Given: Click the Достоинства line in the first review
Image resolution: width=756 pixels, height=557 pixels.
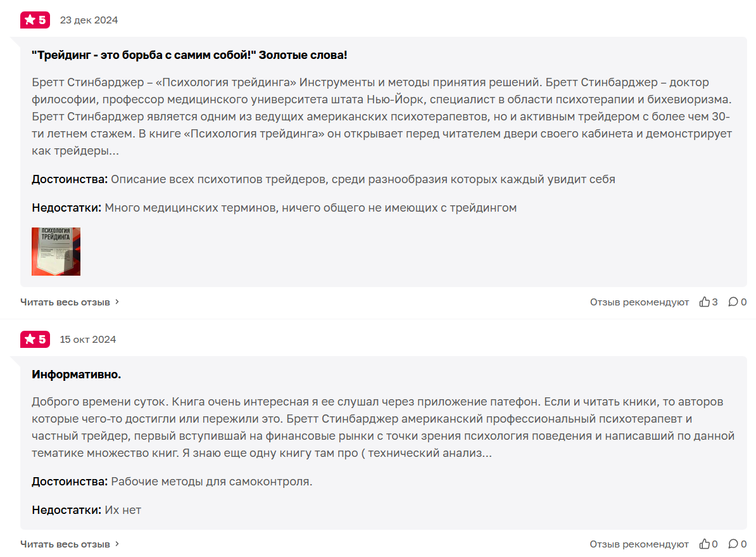Looking at the screenshot, I should 324,179.
